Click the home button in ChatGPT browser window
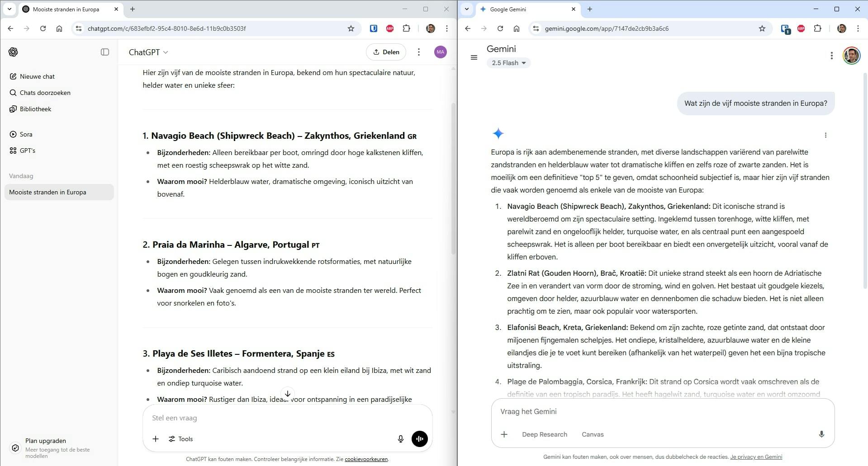868x466 pixels. 59,28
